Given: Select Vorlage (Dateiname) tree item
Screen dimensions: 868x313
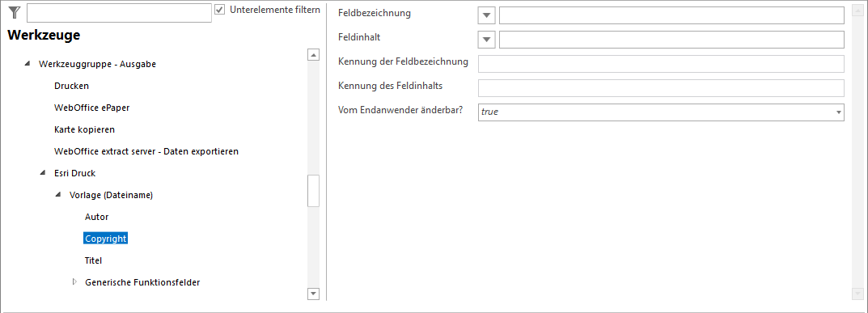Looking at the screenshot, I should coord(112,195).
